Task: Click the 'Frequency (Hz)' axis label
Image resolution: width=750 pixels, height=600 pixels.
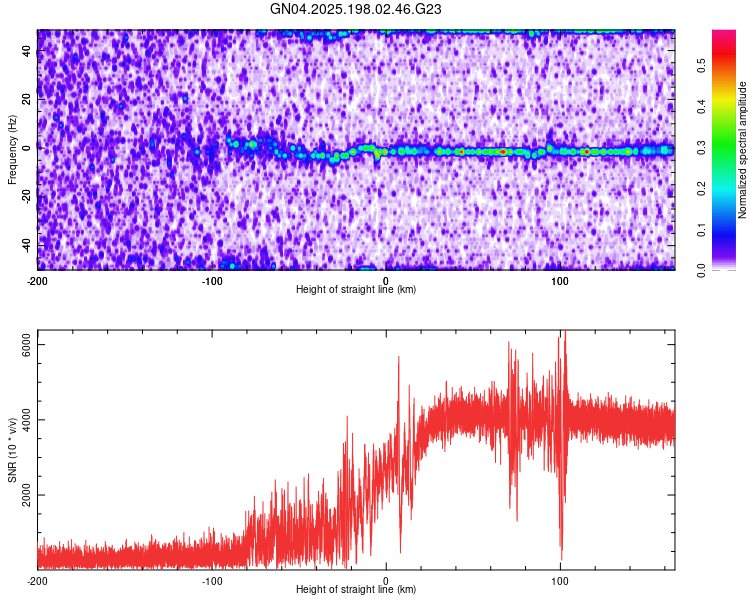Action: pyautogui.click(x=12, y=150)
